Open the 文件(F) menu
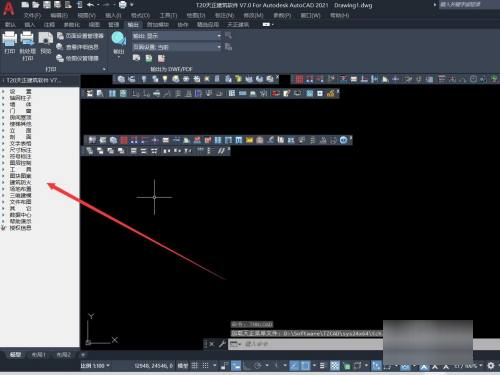The height and width of the screenshot is (375, 500). tap(33, 15)
